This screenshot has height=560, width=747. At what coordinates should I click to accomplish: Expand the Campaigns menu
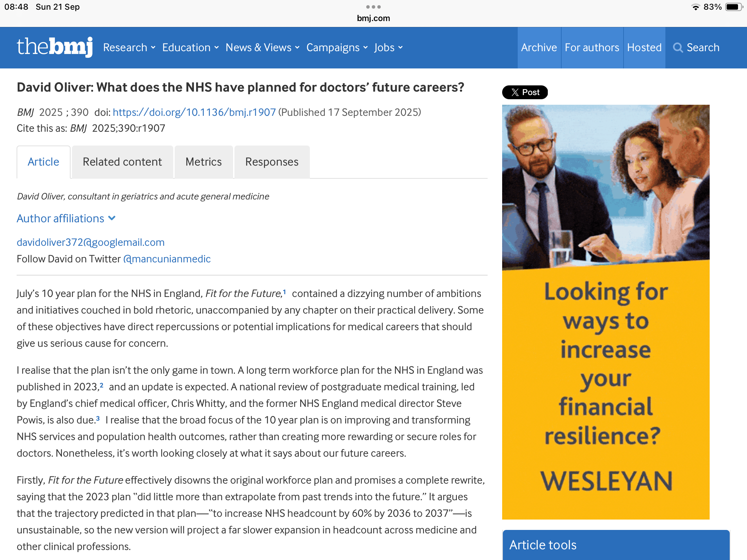(x=336, y=47)
